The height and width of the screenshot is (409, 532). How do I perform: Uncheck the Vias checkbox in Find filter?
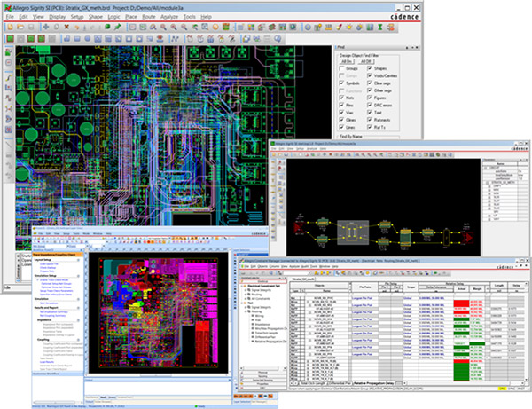[341, 113]
